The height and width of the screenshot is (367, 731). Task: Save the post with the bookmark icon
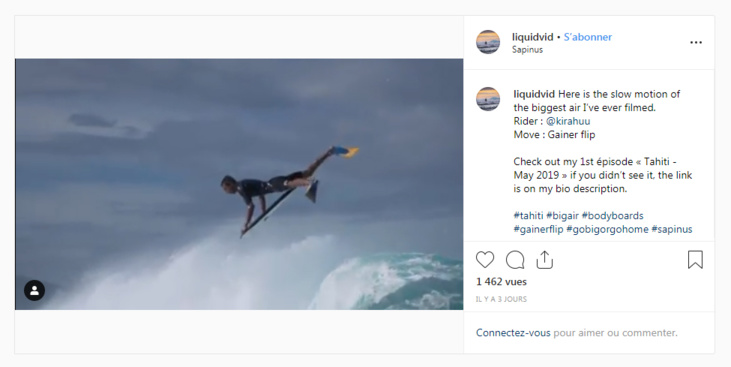(x=695, y=260)
